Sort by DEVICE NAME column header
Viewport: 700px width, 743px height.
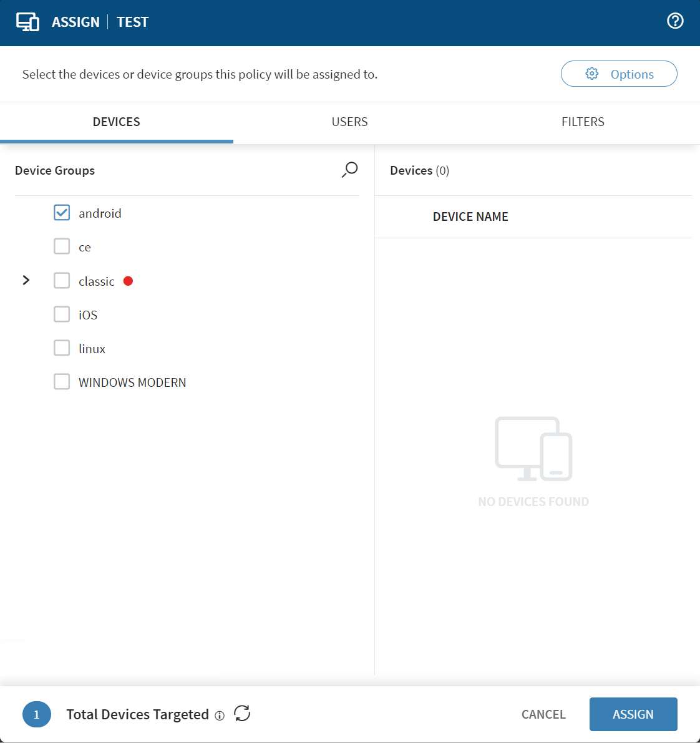[470, 217]
